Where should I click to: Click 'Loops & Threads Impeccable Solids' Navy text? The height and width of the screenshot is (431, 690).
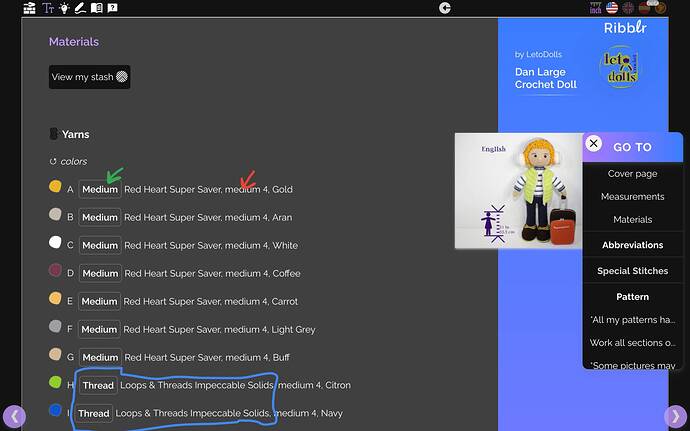point(192,413)
